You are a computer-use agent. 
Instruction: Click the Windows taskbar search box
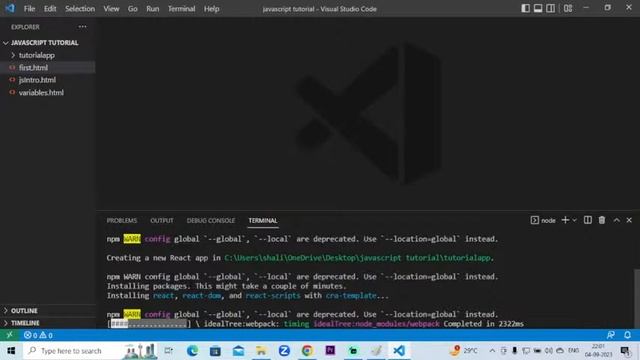click(91, 351)
